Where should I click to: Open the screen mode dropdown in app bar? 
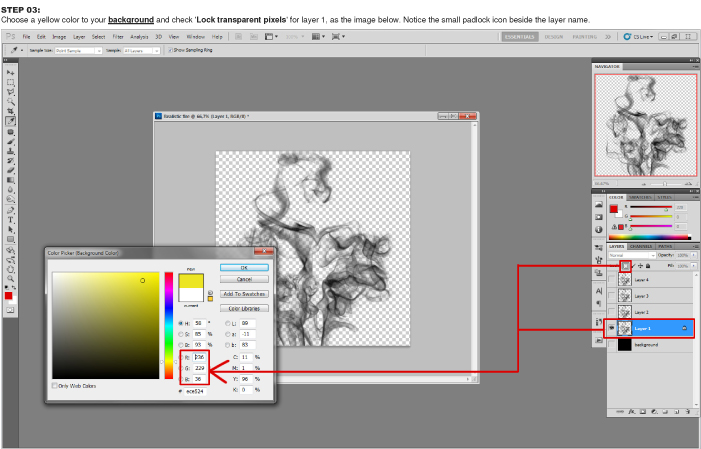tap(337, 37)
